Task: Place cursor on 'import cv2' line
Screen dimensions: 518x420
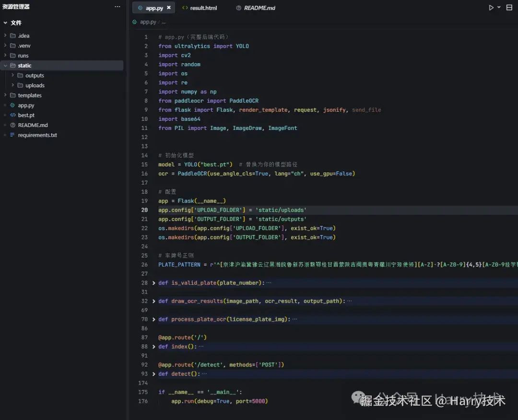Action: click(175, 55)
